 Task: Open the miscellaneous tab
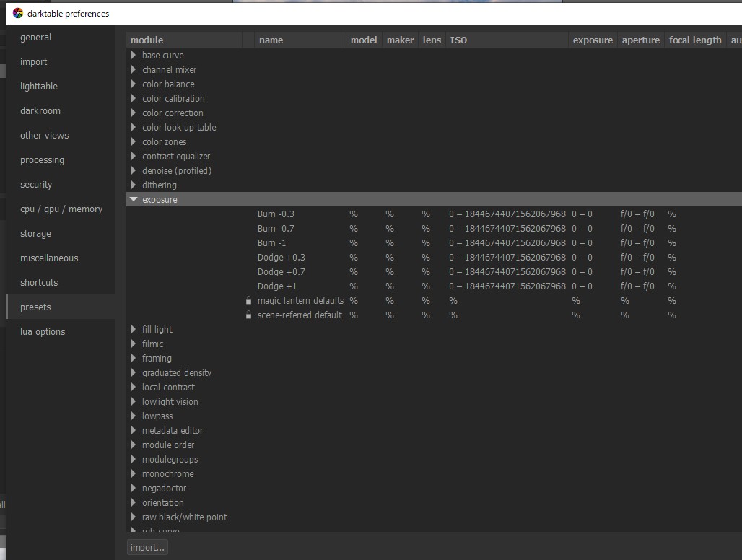pos(61,258)
